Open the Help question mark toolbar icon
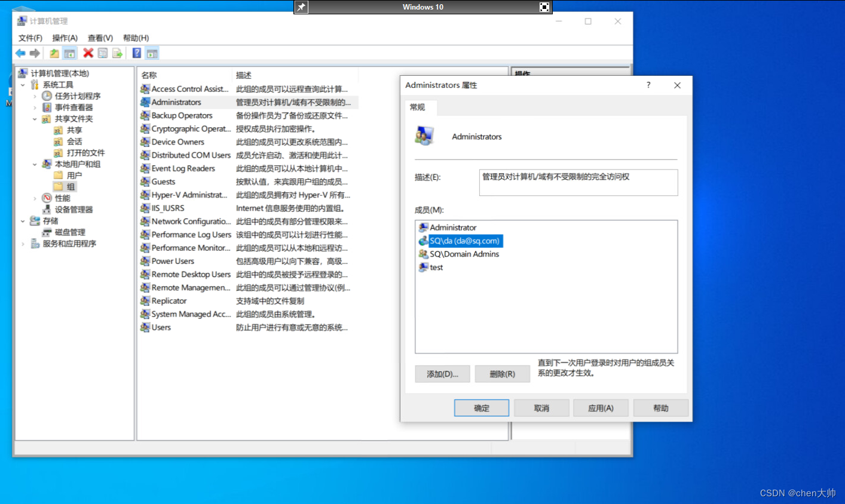 click(137, 53)
